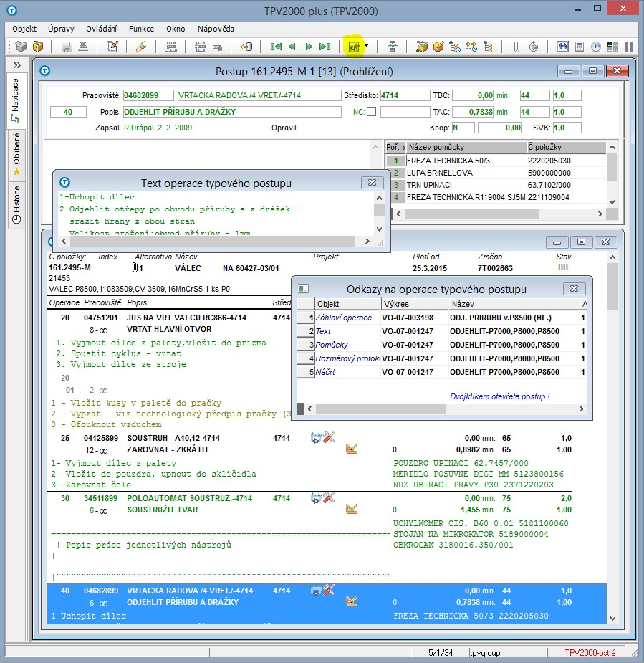The width and height of the screenshot is (644, 663).
Task: Click the binoculars search toolbar icon
Action: (563, 47)
